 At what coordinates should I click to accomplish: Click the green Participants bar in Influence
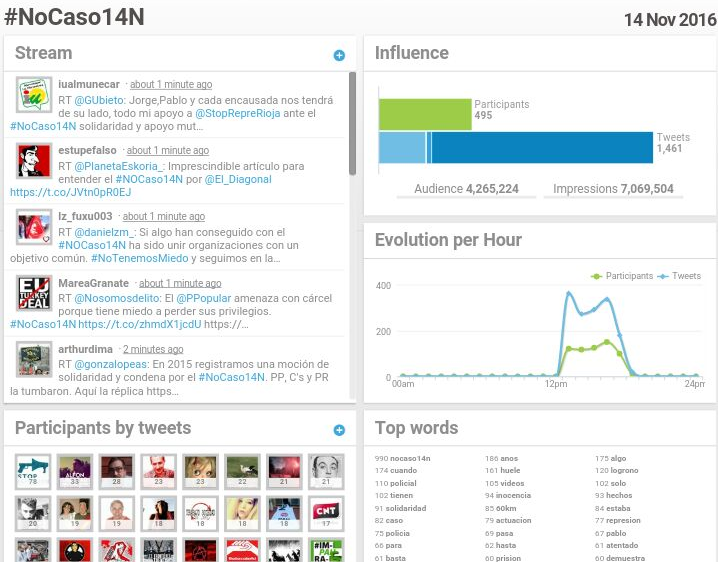click(x=425, y=114)
